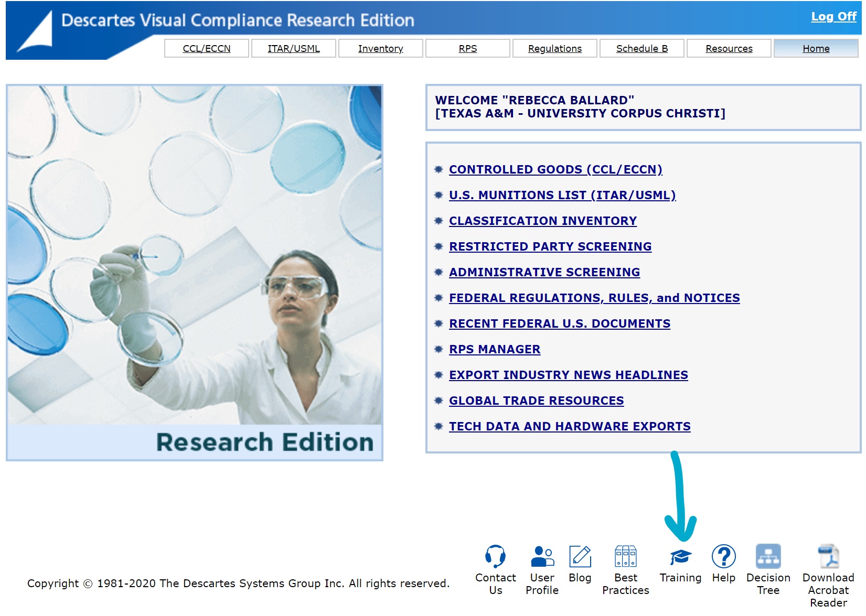This screenshot has height=616, width=866.
Task: Open Controlled Goods (CCL/ECCN) link
Action: tap(555, 169)
